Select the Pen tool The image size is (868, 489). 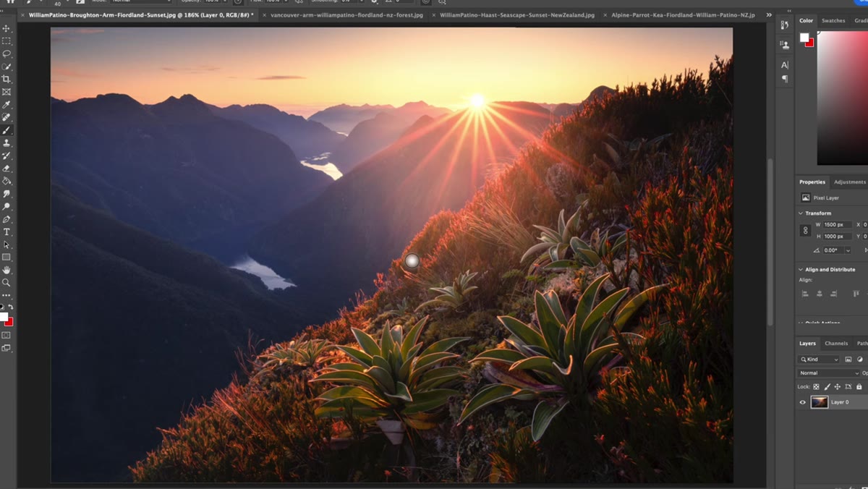(x=7, y=219)
